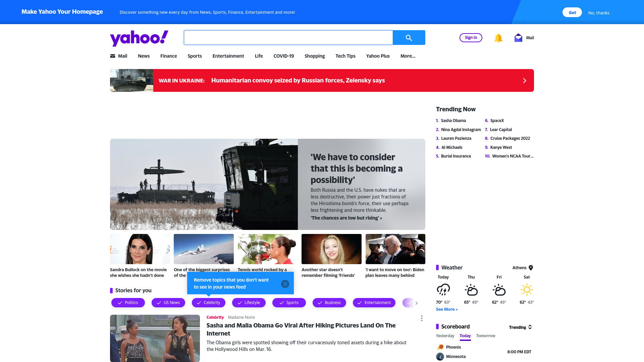Open See More weather link
Image resolution: width=644 pixels, height=362 pixels.
point(446,309)
